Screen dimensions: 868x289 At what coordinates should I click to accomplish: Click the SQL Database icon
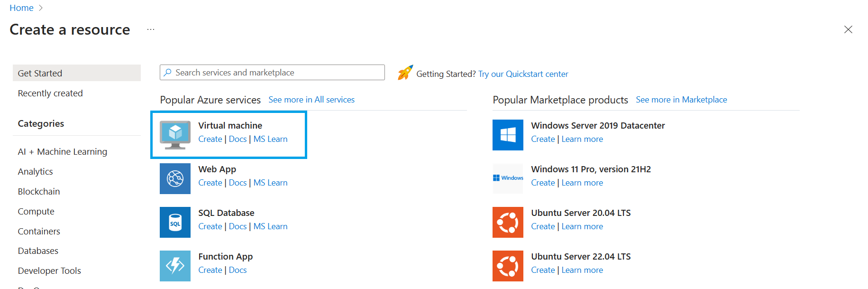(175, 222)
